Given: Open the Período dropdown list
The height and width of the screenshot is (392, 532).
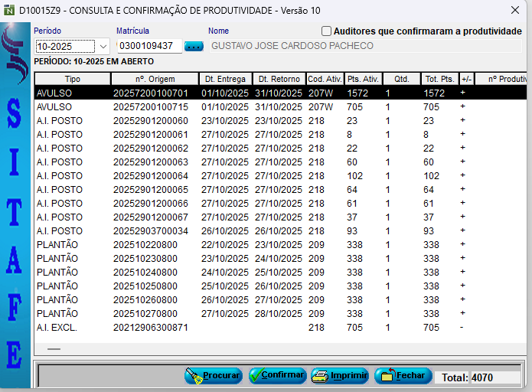Looking at the screenshot, I should 103,46.
